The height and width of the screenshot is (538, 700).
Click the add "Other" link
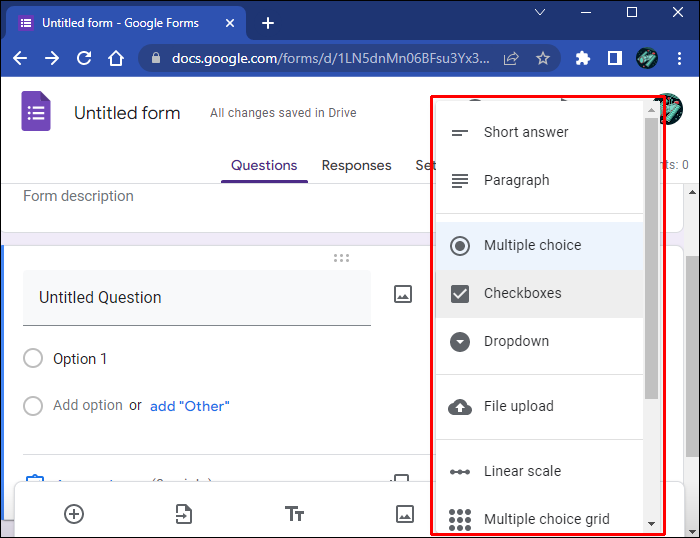(190, 406)
